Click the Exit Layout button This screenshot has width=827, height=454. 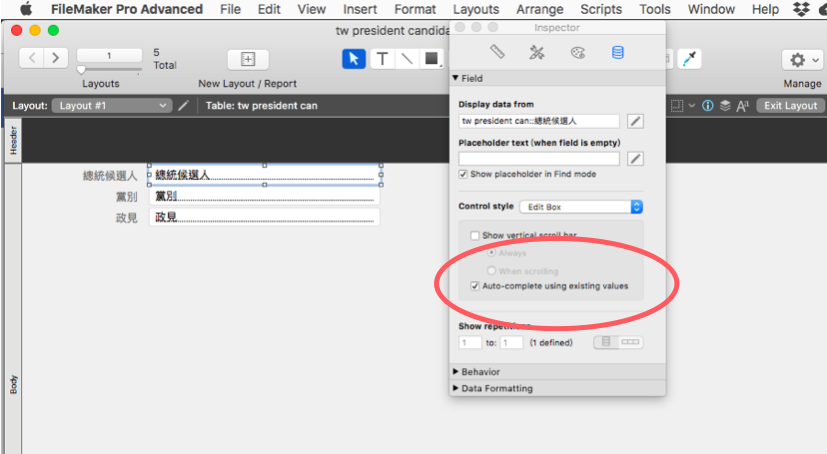click(x=790, y=105)
